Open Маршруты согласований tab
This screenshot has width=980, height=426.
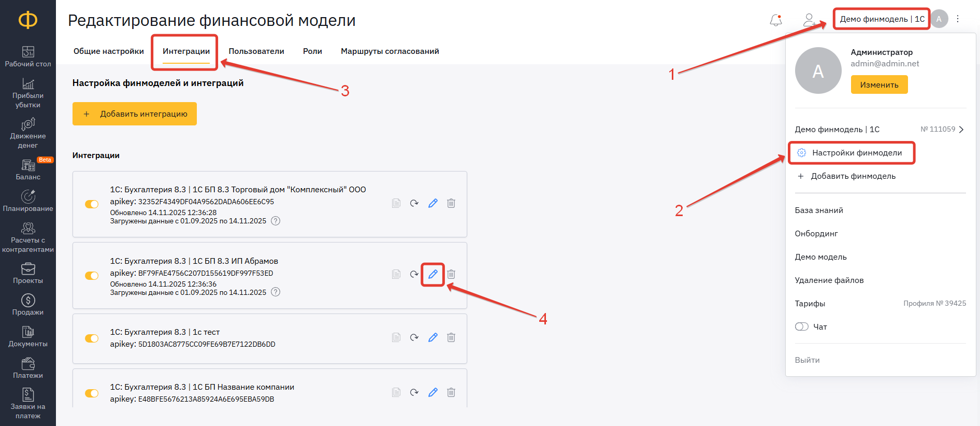tap(390, 51)
